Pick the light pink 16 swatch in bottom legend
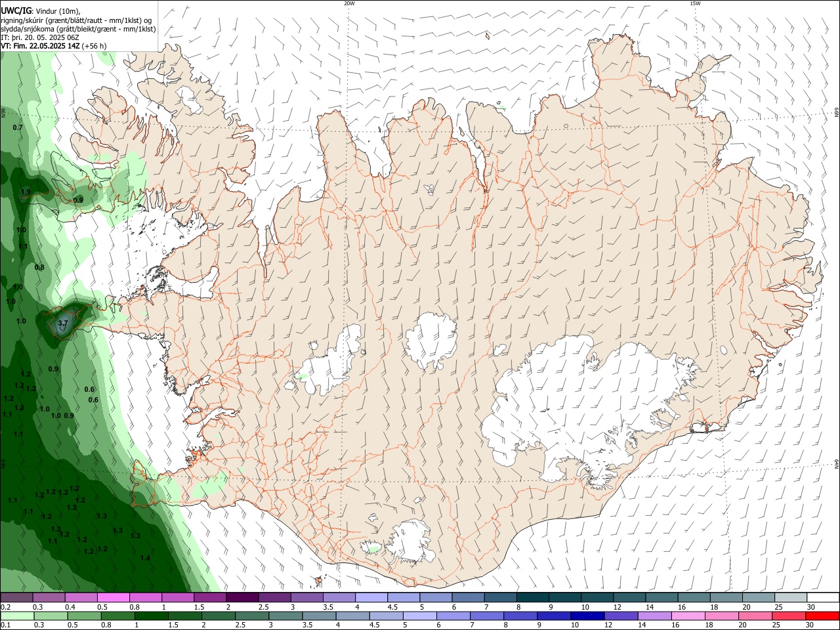 click(x=688, y=616)
